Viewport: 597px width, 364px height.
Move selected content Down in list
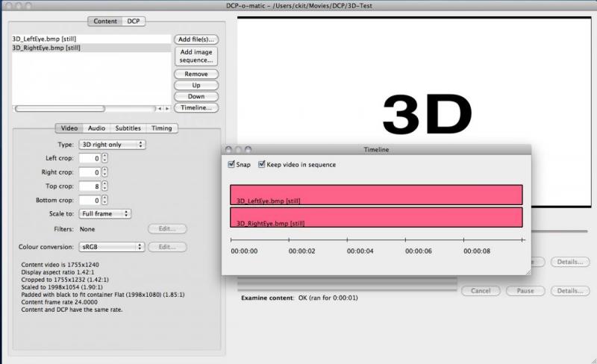click(196, 97)
